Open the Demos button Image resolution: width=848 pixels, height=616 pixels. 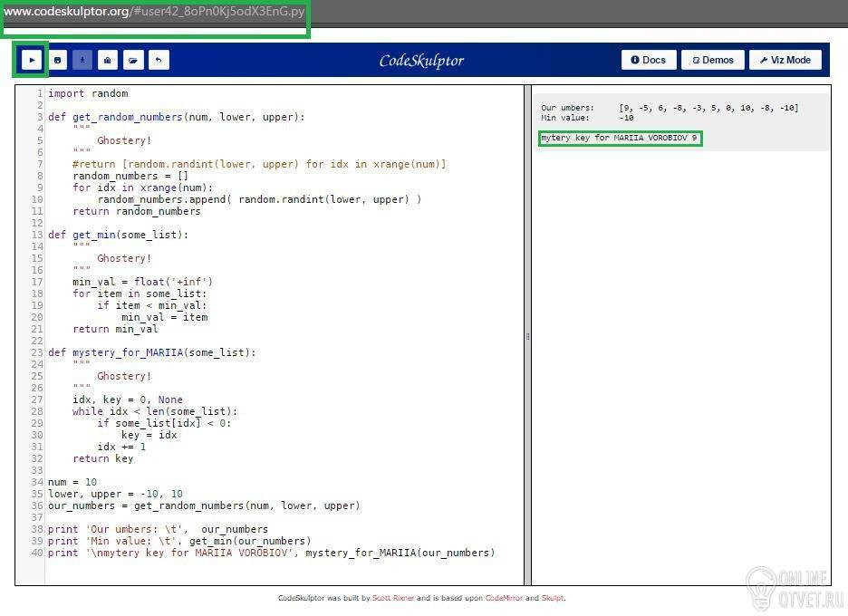(713, 60)
